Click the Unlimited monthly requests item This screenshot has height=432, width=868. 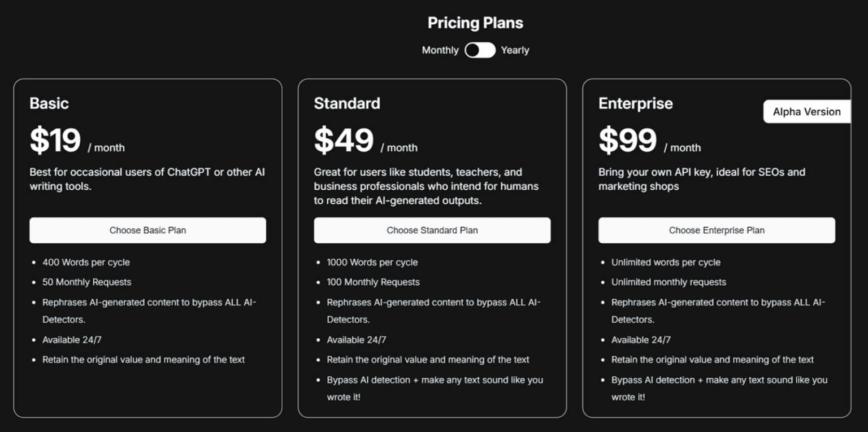[669, 282]
